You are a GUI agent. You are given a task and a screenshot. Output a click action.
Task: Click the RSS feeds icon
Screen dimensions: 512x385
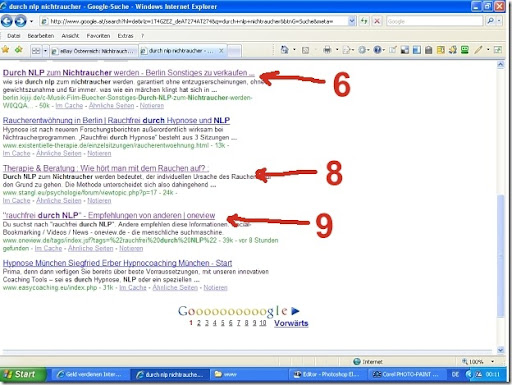(305, 50)
